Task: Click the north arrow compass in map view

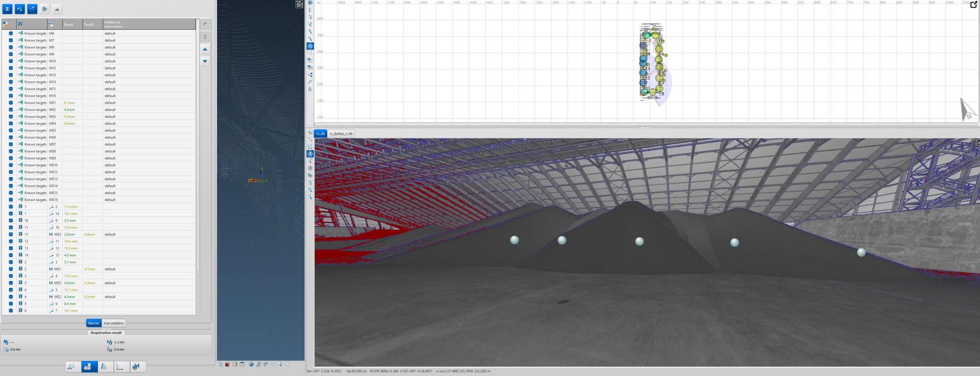Action: (967, 110)
